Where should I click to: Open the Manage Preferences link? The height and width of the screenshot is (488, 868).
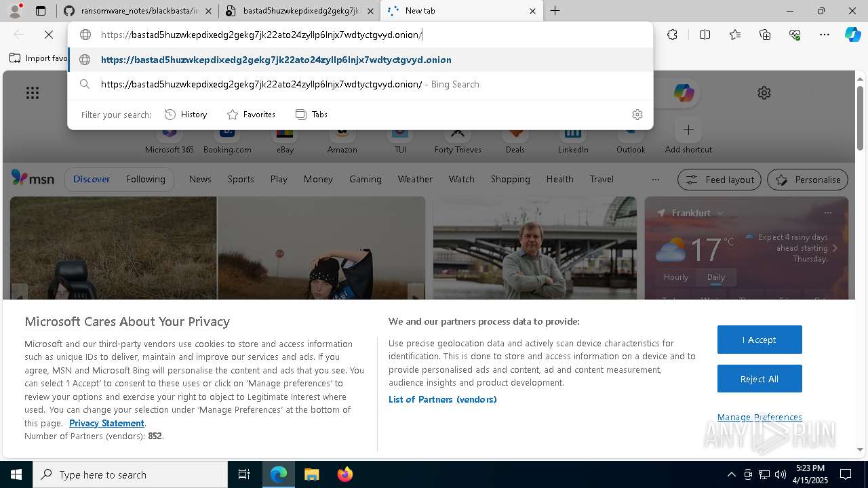click(759, 417)
